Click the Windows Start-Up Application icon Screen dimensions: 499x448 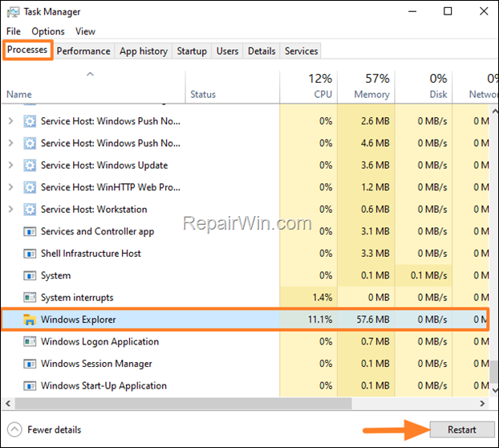pos(30,385)
